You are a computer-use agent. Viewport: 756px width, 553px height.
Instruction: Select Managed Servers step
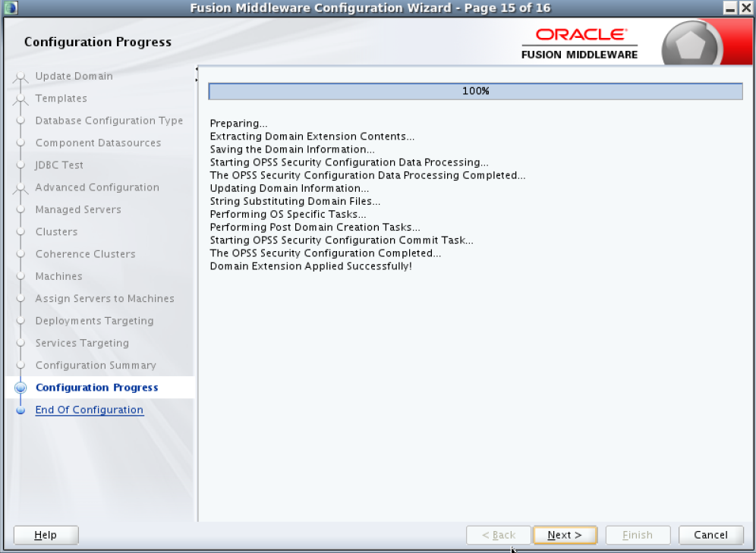pos(78,209)
